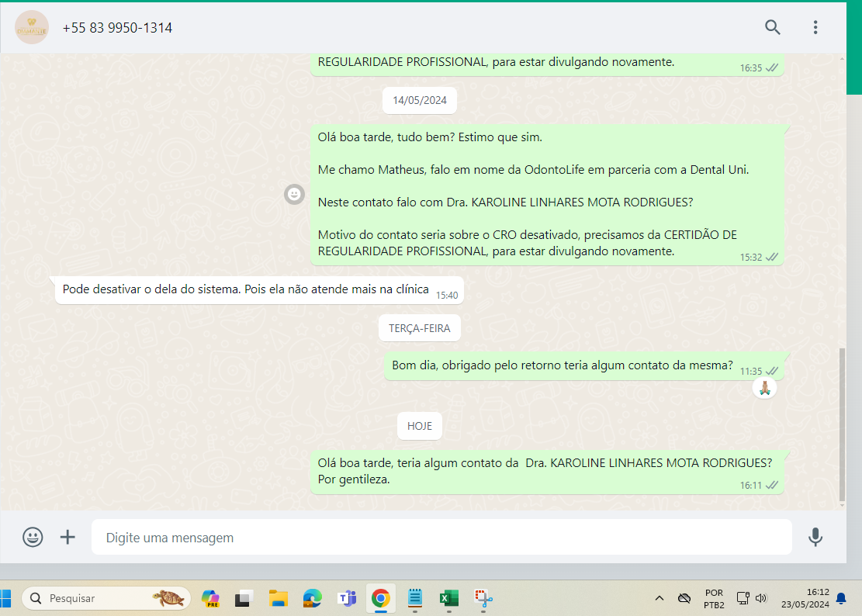The image size is (862, 616).
Task: Click the HOJE date badge
Action: [x=420, y=426]
